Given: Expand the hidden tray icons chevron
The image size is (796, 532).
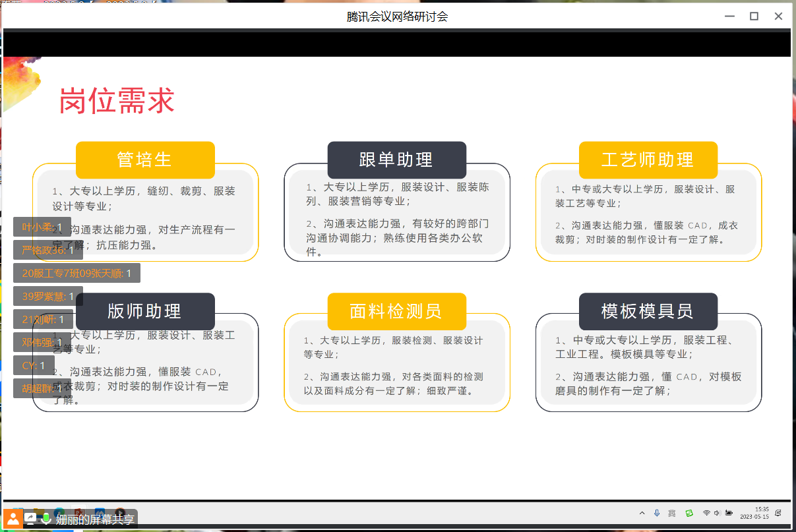Looking at the screenshot, I should click(x=642, y=513).
